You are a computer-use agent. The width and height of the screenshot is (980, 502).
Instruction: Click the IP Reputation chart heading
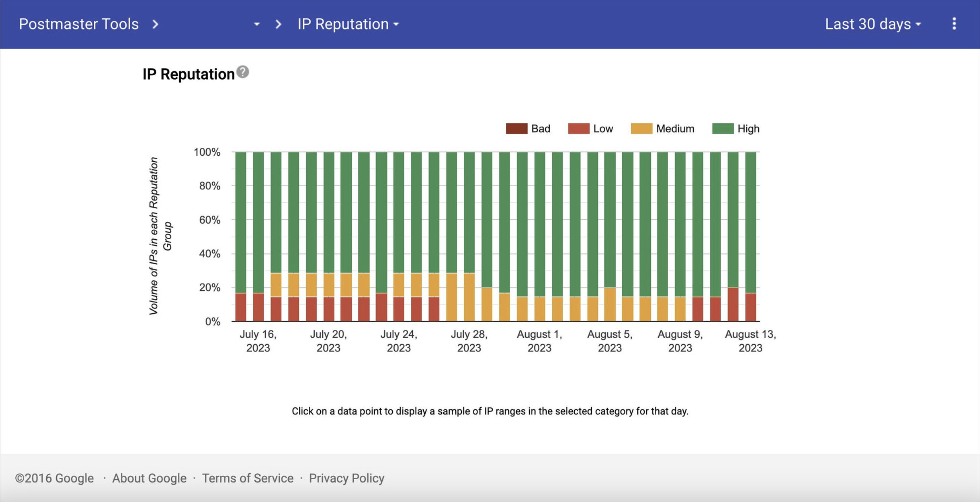[188, 74]
